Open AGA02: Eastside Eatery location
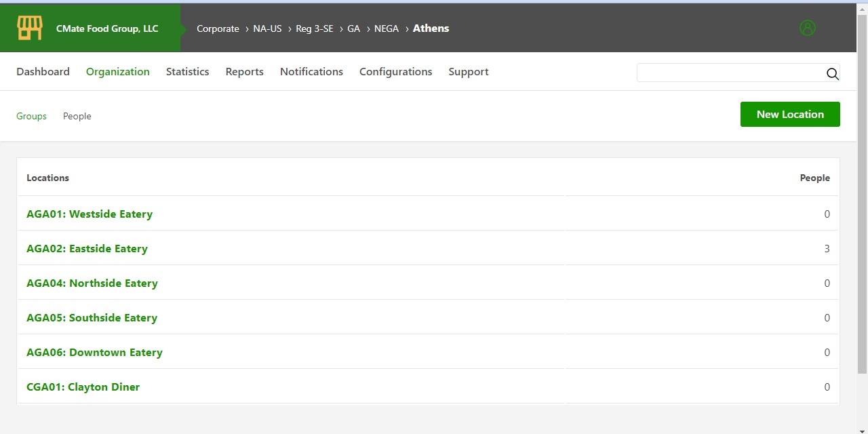 pos(87,249)
